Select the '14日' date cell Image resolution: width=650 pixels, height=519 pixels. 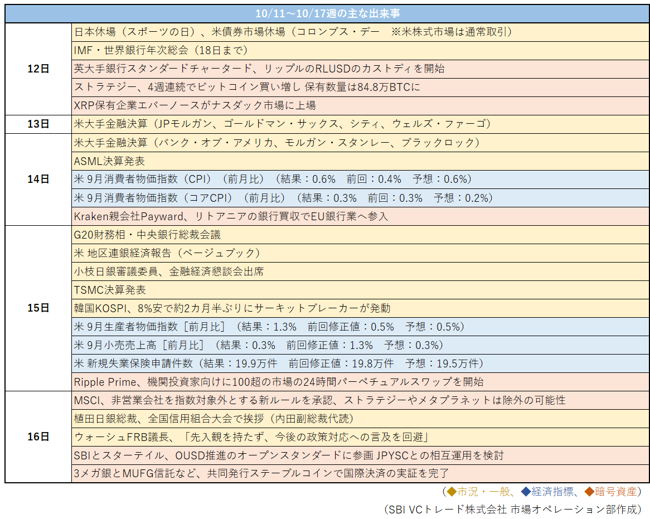(38, 179)
